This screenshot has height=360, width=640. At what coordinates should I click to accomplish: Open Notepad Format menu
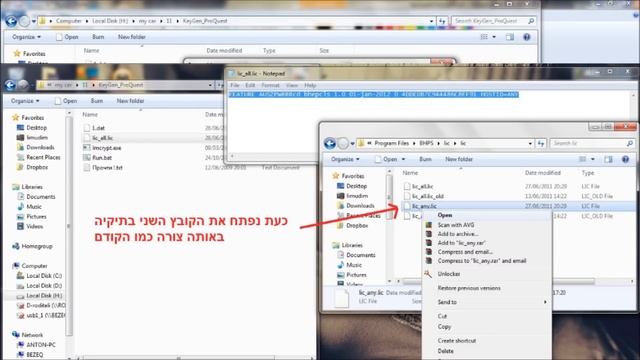click(270, 85)
